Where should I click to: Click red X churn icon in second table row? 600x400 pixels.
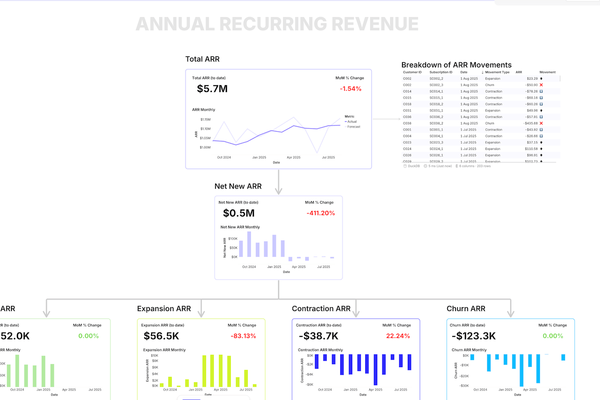pyautogui.click(x=543, y=85)
